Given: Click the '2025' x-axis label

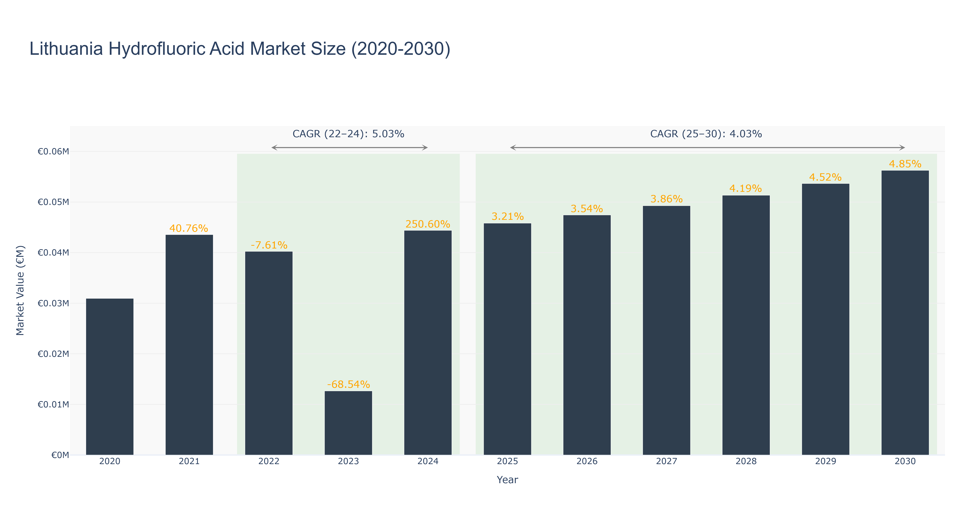Looking at the screenshot, I should tap(507, 461).
